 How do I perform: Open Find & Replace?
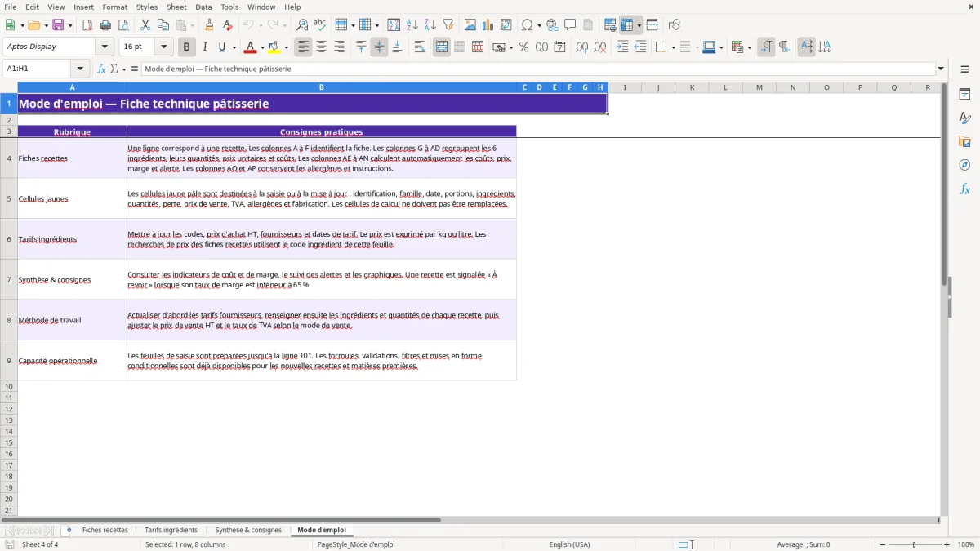tap(302, 25)
